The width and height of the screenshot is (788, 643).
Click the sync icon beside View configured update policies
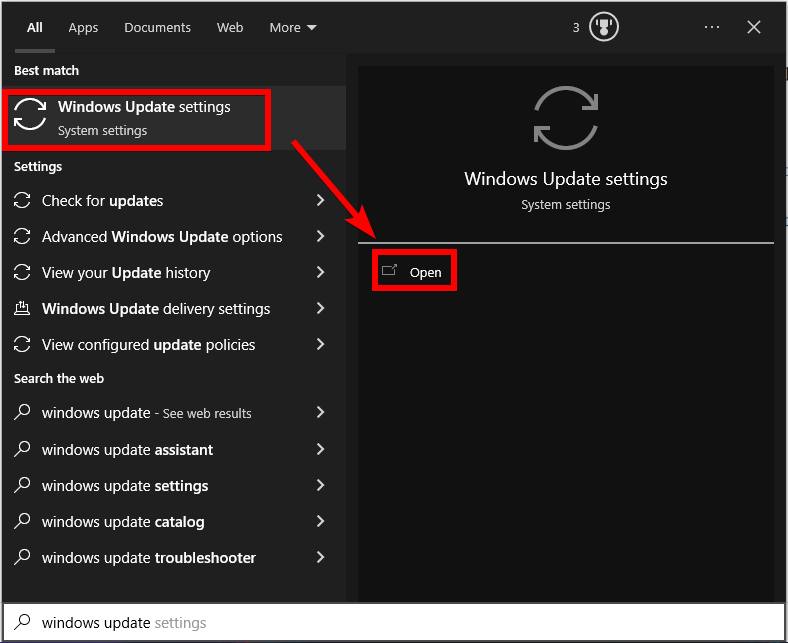[22, 344]
